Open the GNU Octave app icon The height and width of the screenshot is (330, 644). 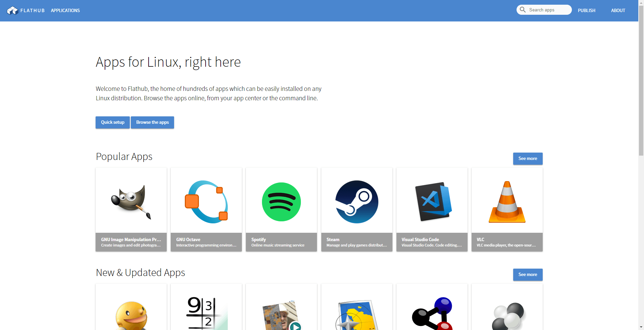pyautogui.click(x=206, y=202)
